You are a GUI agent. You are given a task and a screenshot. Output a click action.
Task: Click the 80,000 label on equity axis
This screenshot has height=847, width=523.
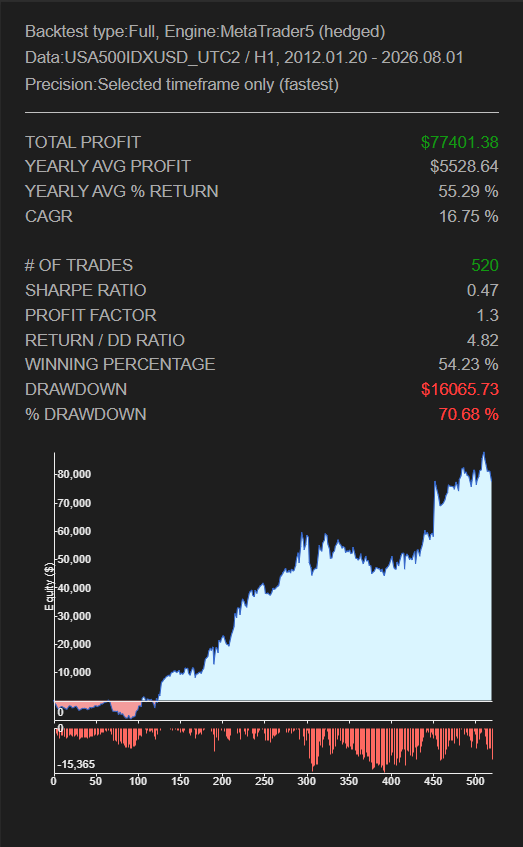pyautogui.click(x=73, y=474)
